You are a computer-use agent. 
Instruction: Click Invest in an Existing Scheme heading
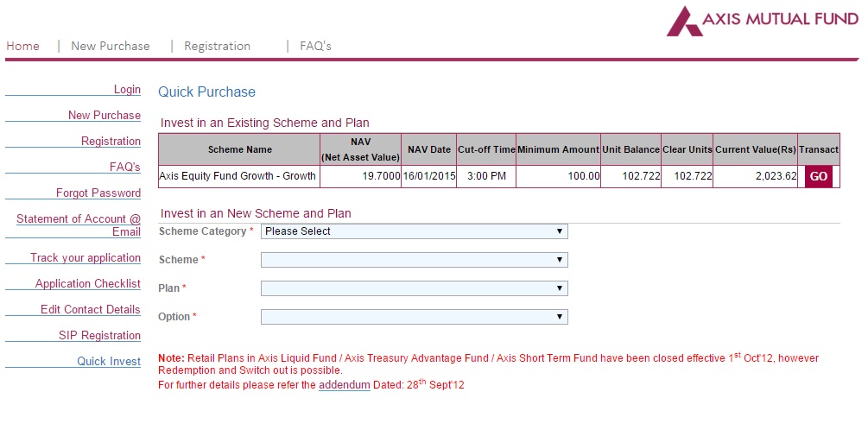tap(264, 123)
